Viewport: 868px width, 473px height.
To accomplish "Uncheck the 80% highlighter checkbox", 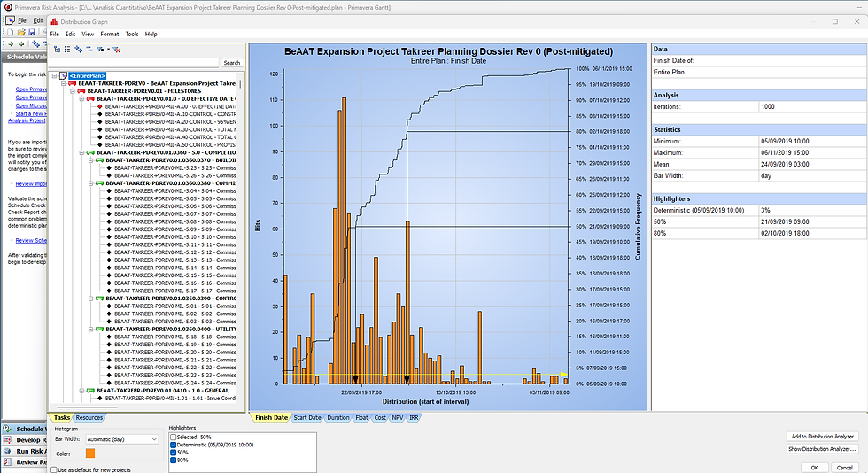I will pos(174,461).
